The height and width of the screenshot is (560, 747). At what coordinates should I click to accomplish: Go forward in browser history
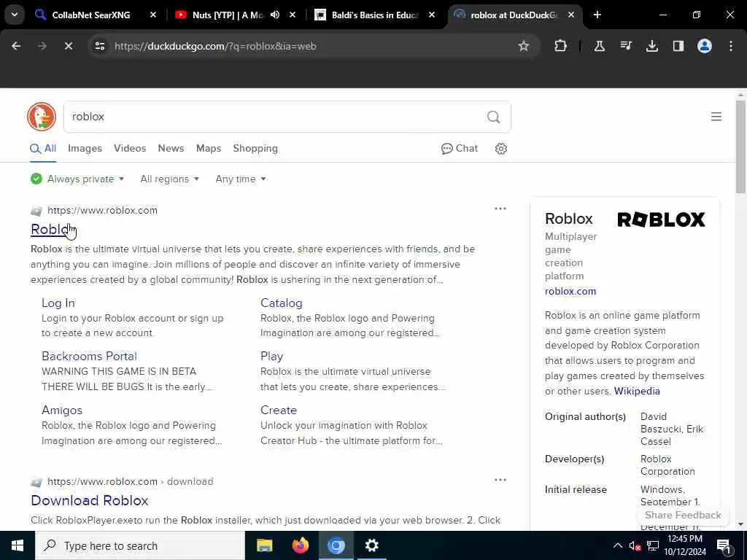click(42, 46)
